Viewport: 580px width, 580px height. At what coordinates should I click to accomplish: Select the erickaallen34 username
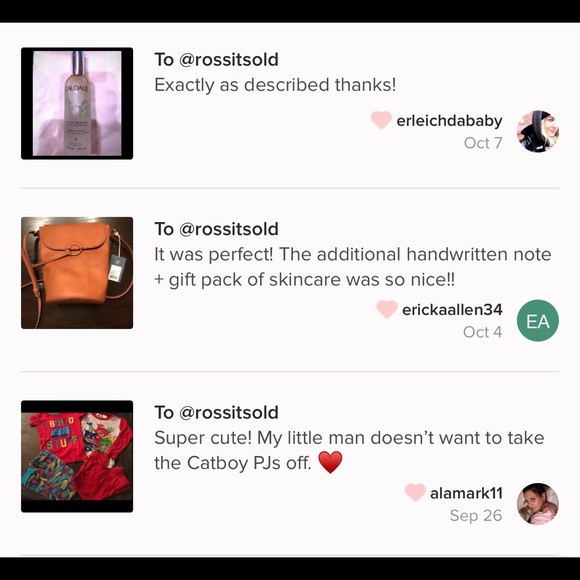pos(452,310)
